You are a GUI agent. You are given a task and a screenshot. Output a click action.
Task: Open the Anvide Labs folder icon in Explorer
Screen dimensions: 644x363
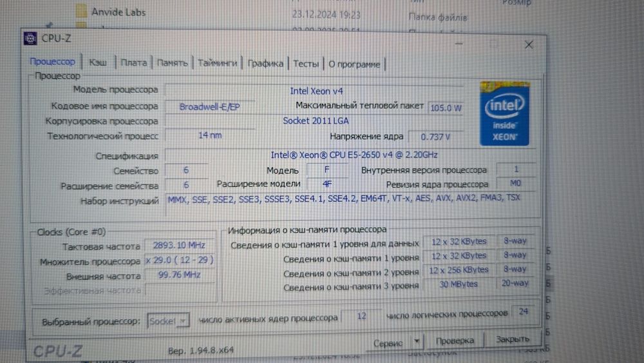[x=81, y=11]
